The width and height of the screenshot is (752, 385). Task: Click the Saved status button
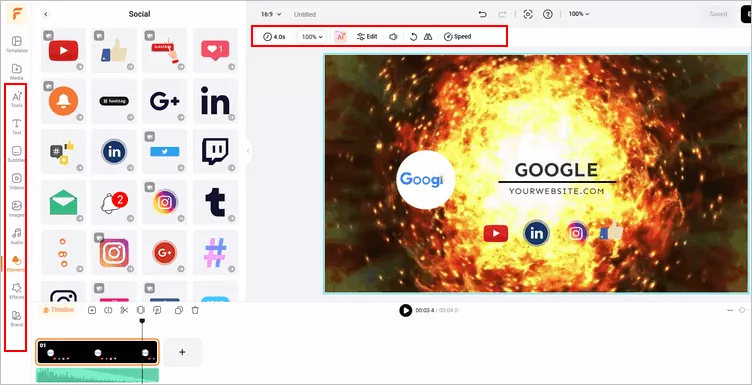718,14
